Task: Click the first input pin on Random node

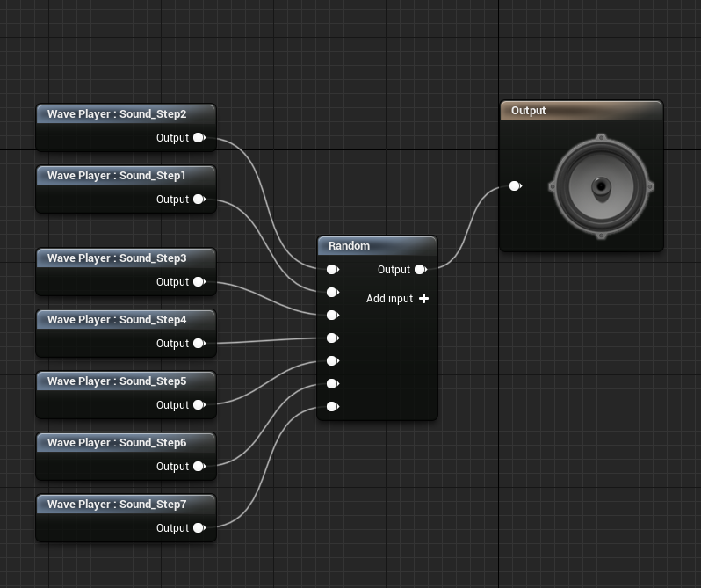Action: click(332, 270)
